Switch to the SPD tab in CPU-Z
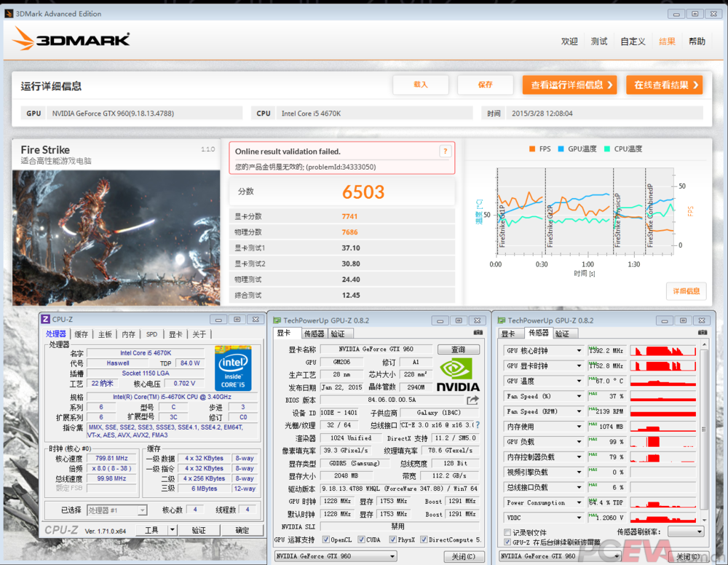 pyautogui.click(x=152, y=334)
